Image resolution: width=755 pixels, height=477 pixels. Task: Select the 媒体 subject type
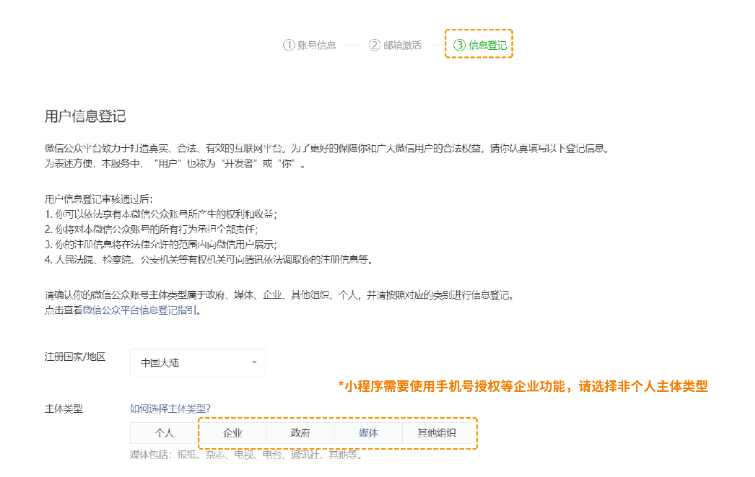click(368, 433)
